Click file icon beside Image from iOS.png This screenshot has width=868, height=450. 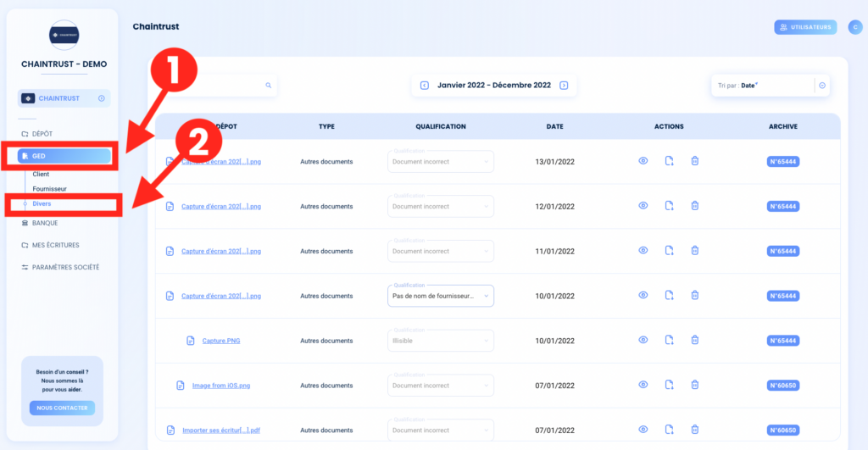pos(181,386)
